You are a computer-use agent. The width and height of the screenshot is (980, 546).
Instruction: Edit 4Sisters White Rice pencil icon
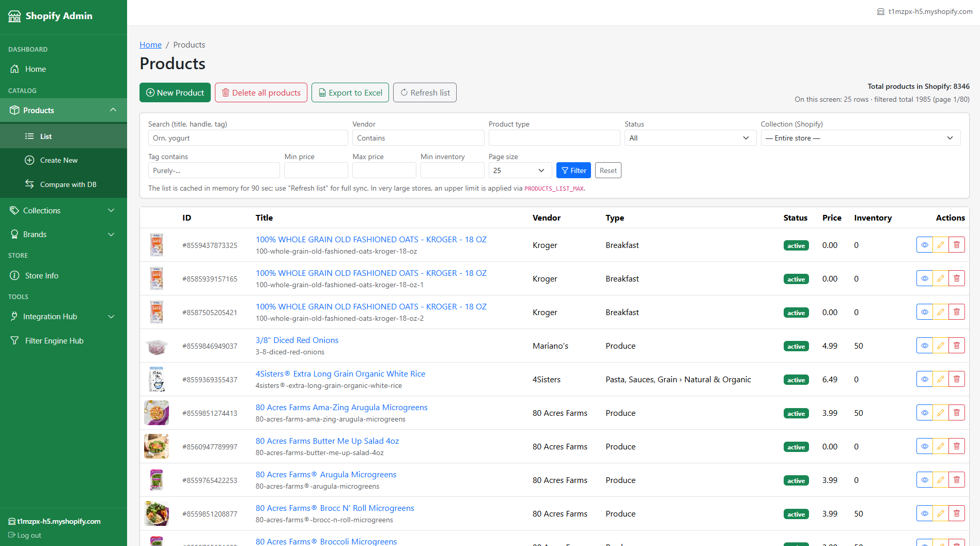941,379
